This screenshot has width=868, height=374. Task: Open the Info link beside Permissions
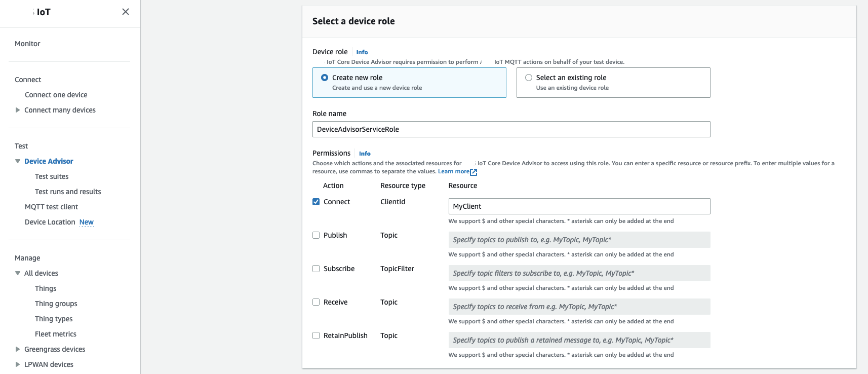coord(365,154)
